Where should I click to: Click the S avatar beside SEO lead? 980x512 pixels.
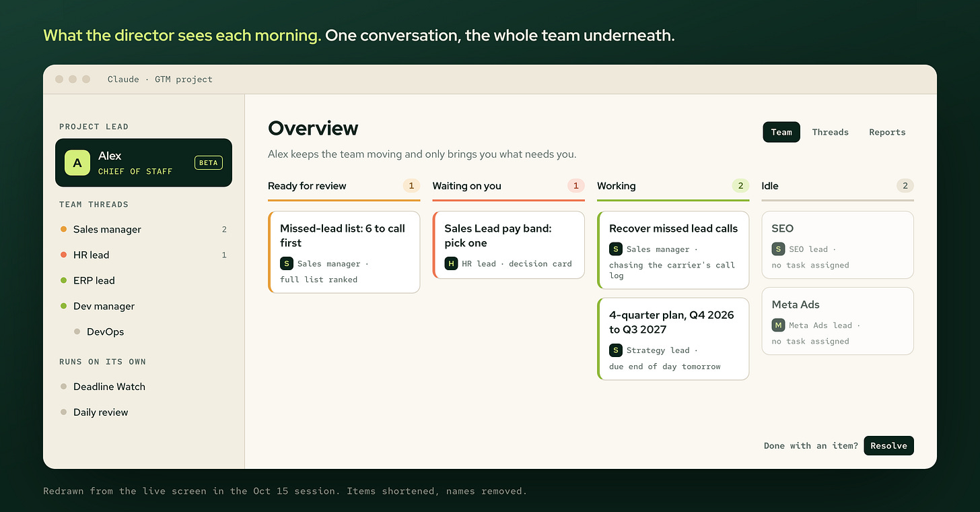coord(778,249)
